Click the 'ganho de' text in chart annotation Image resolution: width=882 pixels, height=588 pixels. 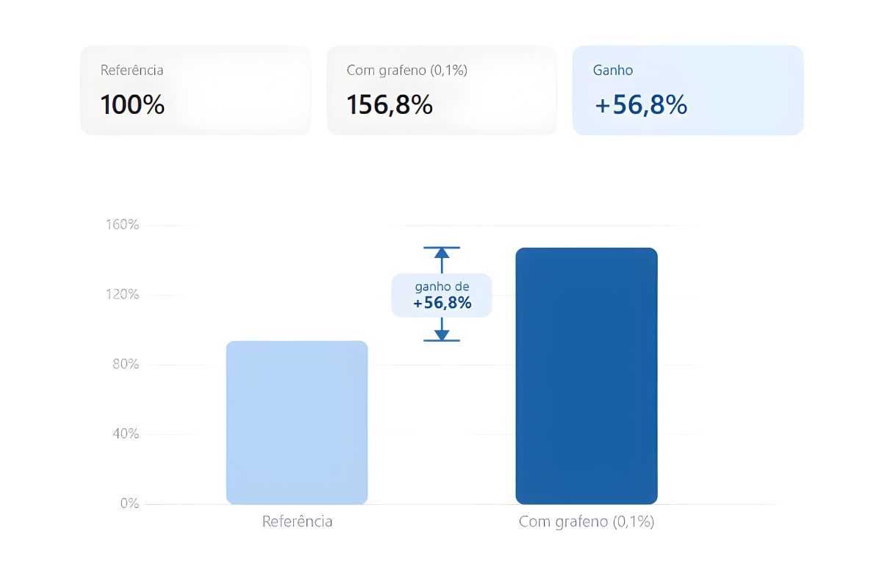point(442,287)
